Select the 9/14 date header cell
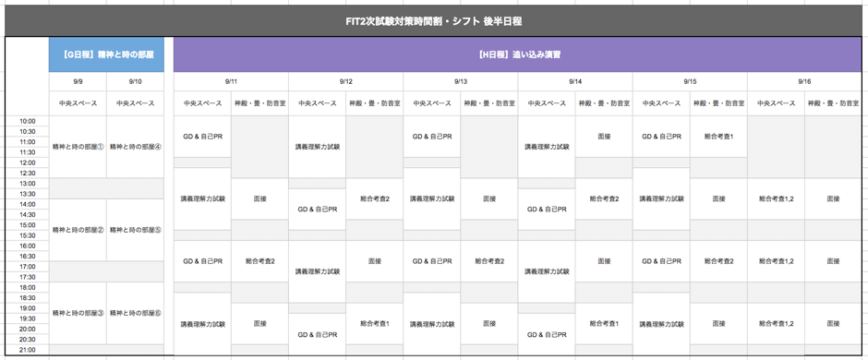The height and width of the screenshot is (360, 868). (x=575, y=81)
